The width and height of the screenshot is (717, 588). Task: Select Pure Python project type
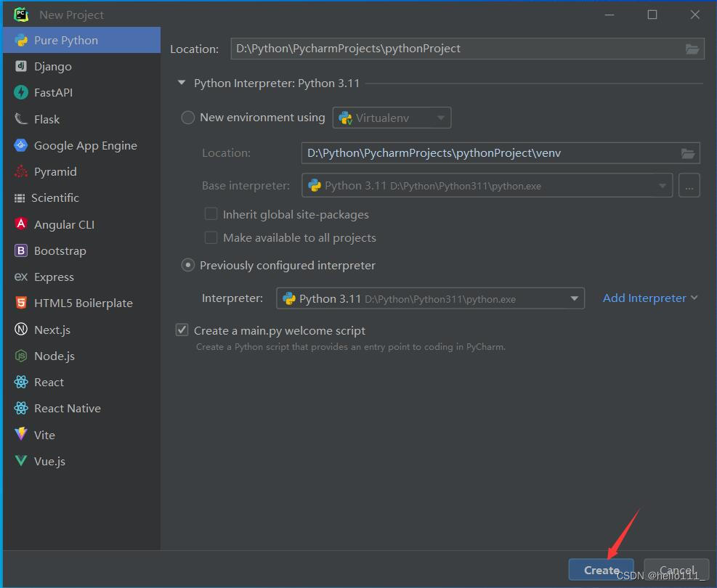point(82,40)
